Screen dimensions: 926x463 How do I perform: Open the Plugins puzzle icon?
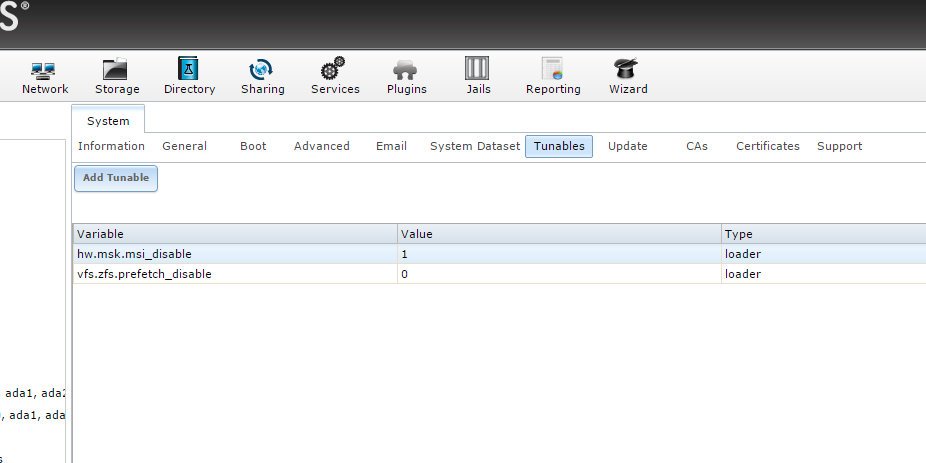pyautogui.click(x=405, y=70)
